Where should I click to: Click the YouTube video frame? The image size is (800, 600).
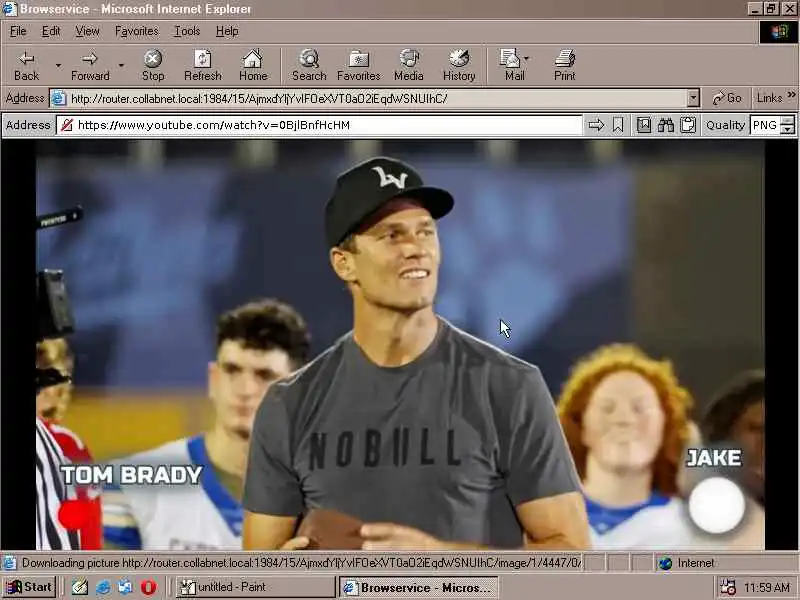(400, 345)
